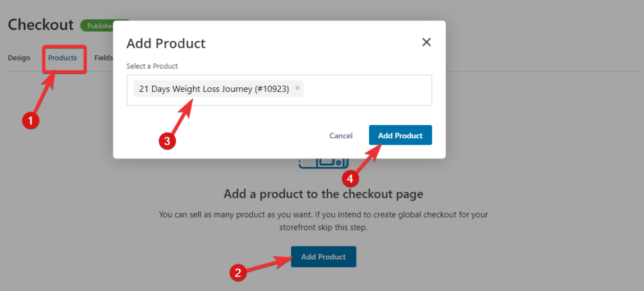Click the 'Add a product to the checkout page' heading

(x=323, y=194)
